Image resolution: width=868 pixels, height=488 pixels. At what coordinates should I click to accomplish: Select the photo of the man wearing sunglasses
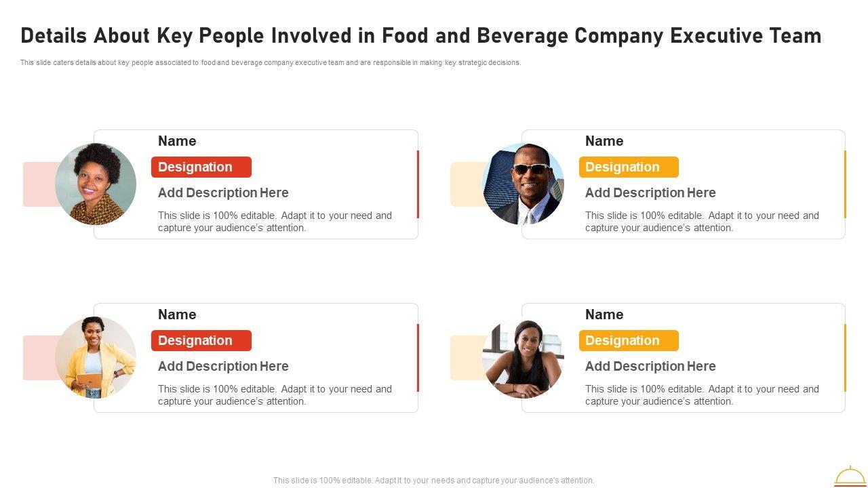(x=523, y=184)
